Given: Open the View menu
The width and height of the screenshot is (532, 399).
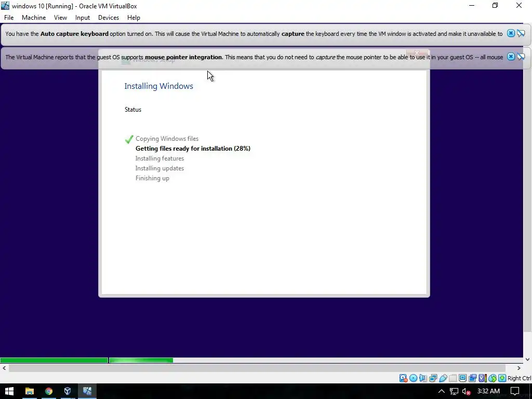Looking at the screenshot, I should [x=60, y=18].
